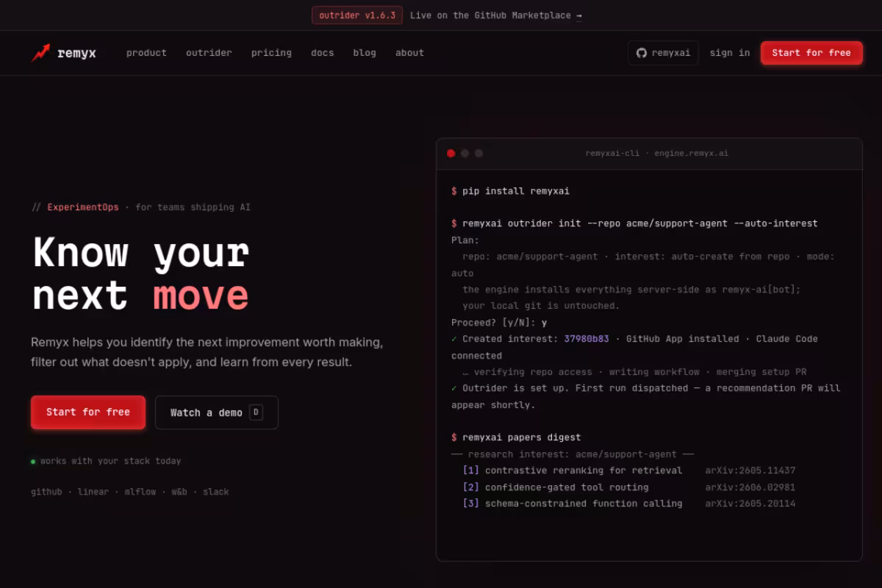The height and width of the screenshot is (588, 882).
Task: Click terminal title 'remyxai-cli · engine.remyx.ai'
Action: pos(657,154)
